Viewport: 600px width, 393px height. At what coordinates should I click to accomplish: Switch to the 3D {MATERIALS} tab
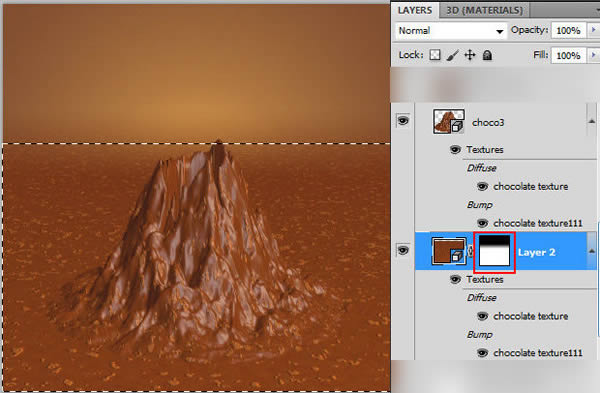pyautogui.click(x=484, y=10)
